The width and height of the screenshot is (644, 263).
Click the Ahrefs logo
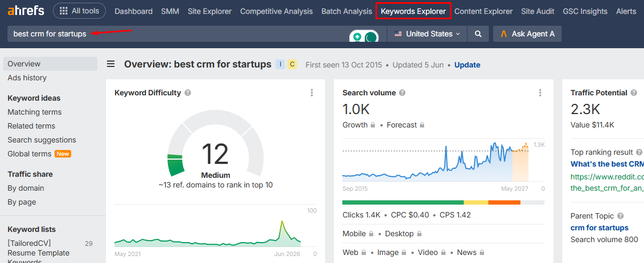pos(26,11)
